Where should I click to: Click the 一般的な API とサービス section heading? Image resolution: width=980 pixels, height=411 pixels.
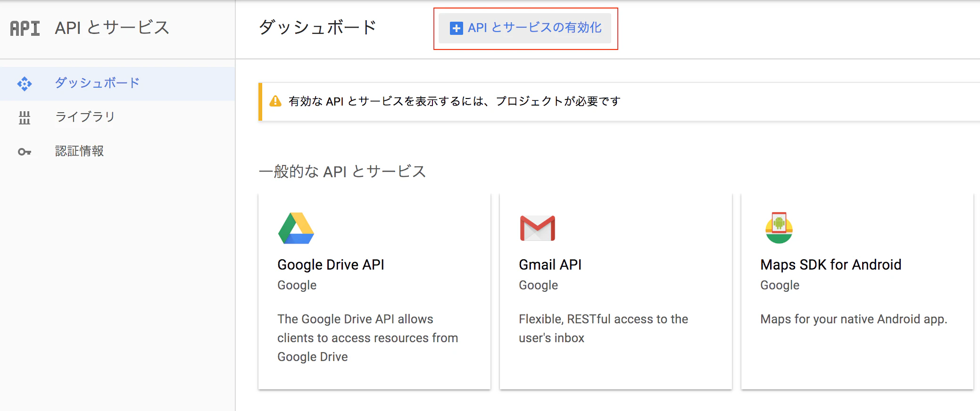[x=342, y=171]
